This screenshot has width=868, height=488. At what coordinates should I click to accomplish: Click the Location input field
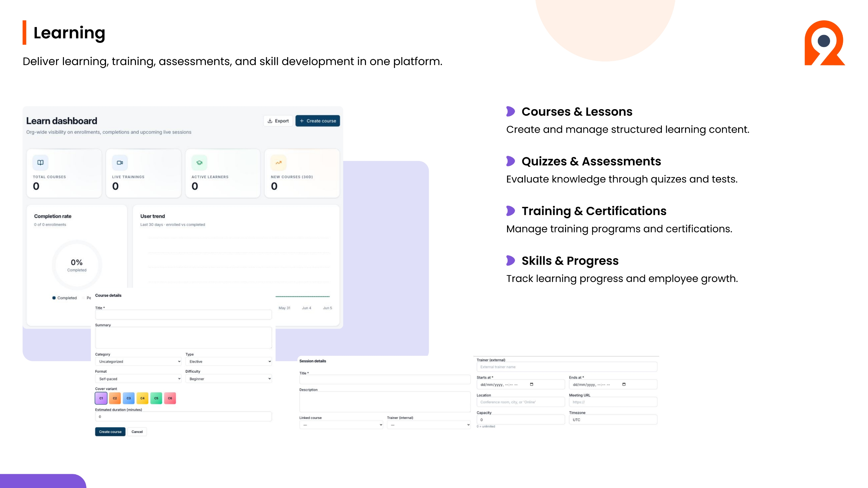[x=520, y=402]
